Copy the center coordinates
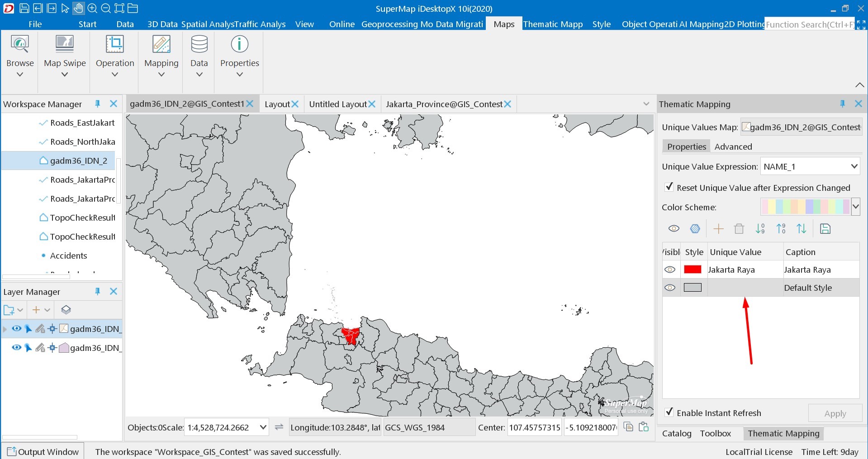868x459 pixels. 628,426
